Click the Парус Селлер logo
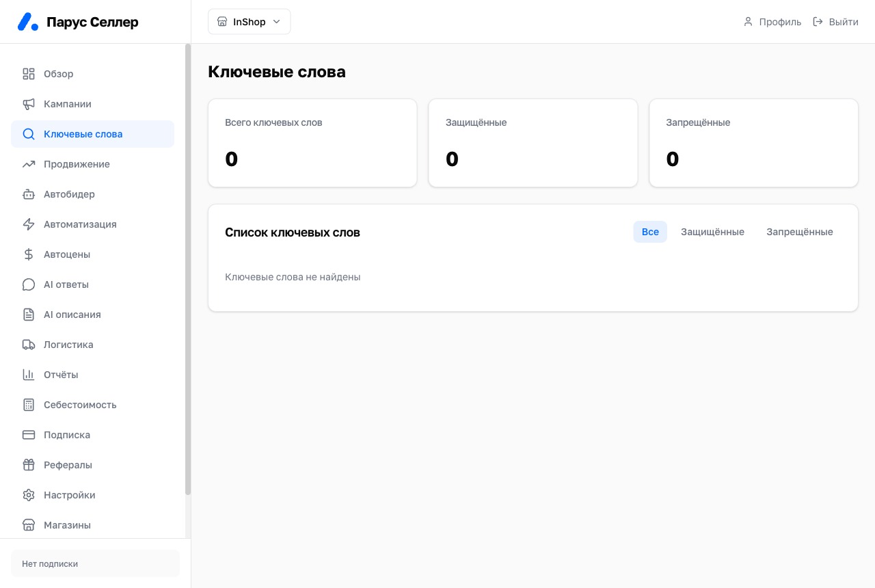This screenshot has width=875, height=588. tap(78, 22)
